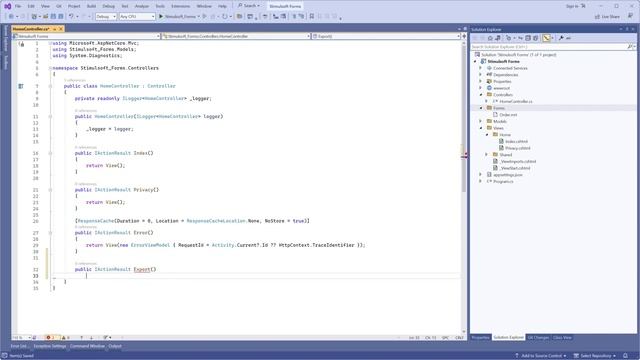Image resolution: width=640 pixels, height=360 pixels.
Task: Select Order.mrt in the Forms folder
Action: click(508, 115)
